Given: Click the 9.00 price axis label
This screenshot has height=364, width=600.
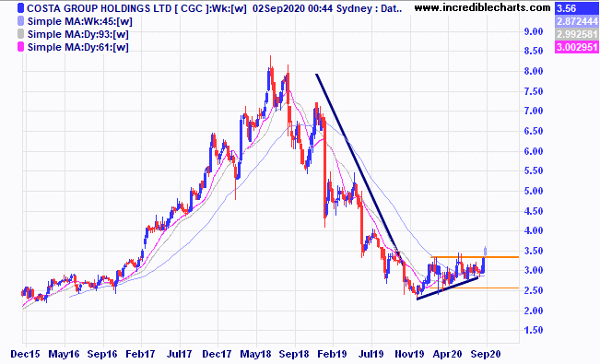Looking at the screenshot, I should (x=534, y=31).
